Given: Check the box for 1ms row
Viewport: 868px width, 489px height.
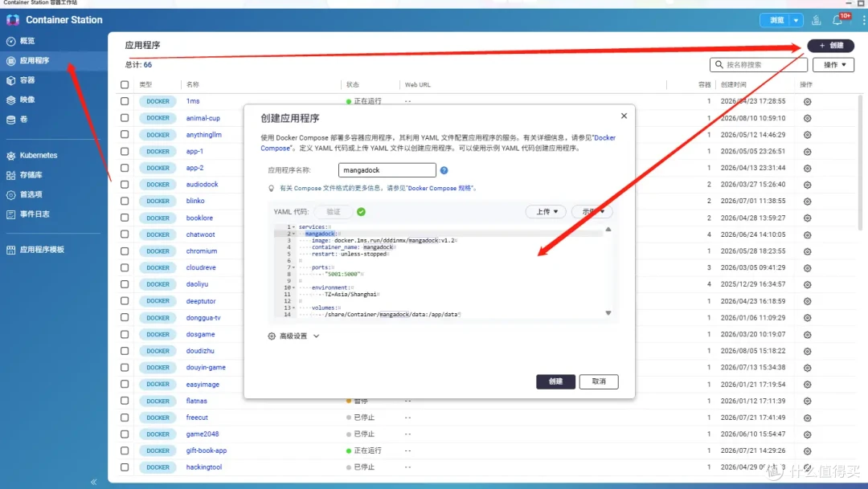Looking at the screenshot, I should (x=125, y=101).
